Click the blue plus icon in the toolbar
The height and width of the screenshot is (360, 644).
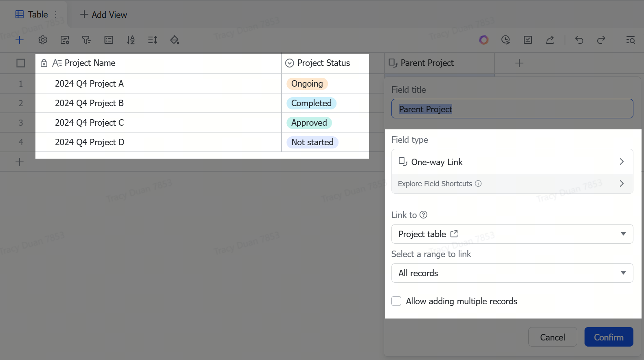pos(20,40)
